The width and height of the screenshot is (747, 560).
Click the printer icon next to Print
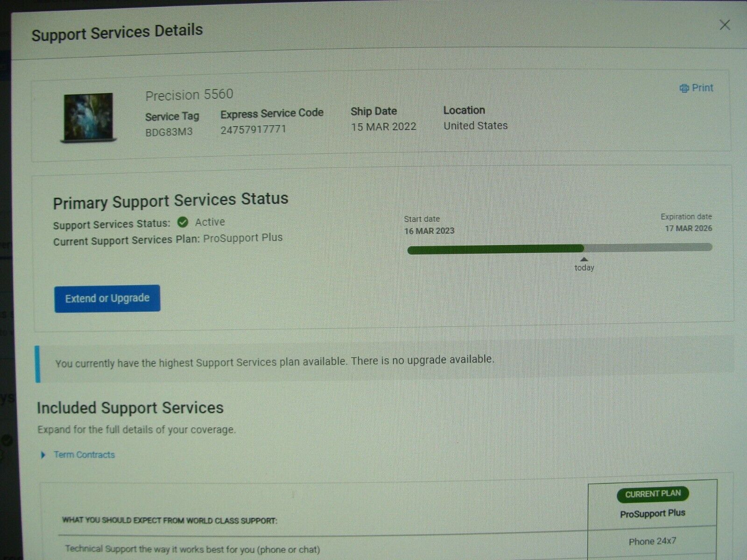(684, 88)
